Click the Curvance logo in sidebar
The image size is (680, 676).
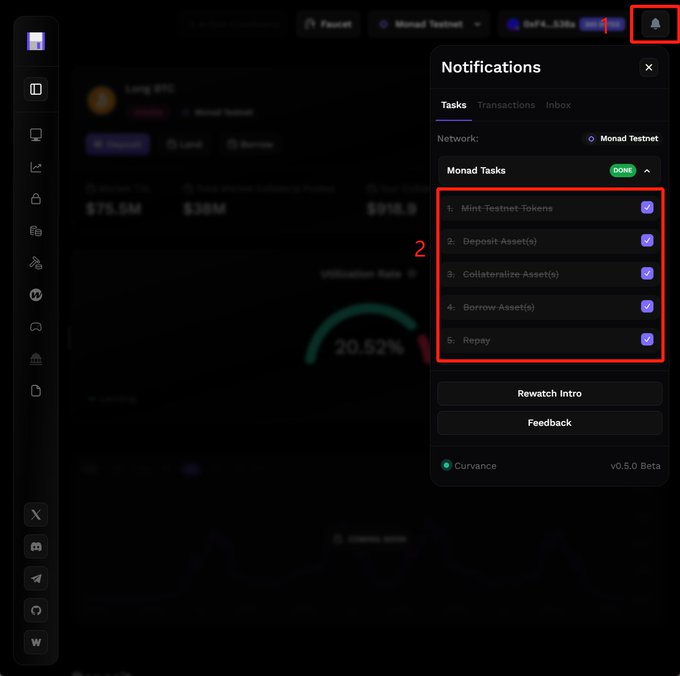click(36, 41)
